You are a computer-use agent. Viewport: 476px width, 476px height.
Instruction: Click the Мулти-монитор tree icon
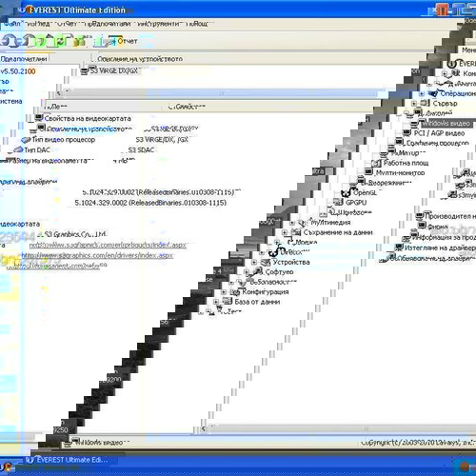point(368,171)
